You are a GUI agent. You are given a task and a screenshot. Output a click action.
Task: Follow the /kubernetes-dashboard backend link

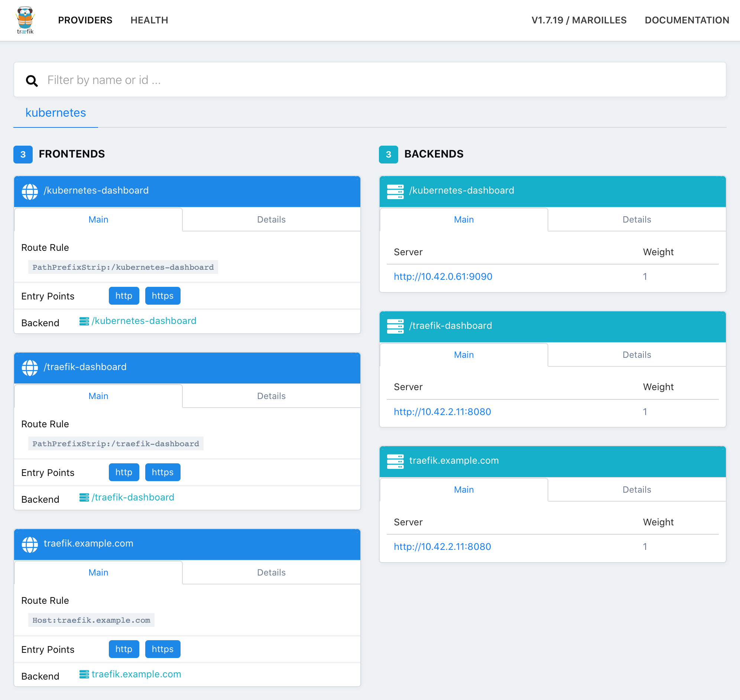[144, 321]
